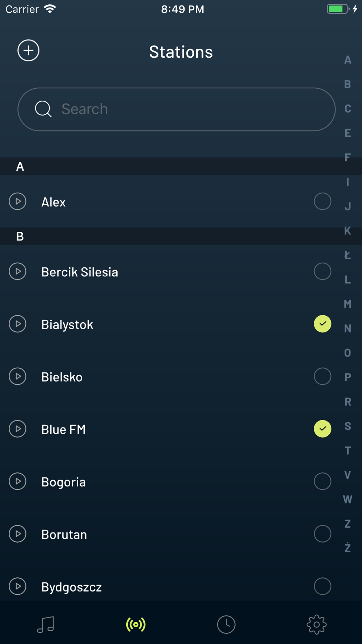Tap the magnifying glass search icon

(x=43, y=109)
